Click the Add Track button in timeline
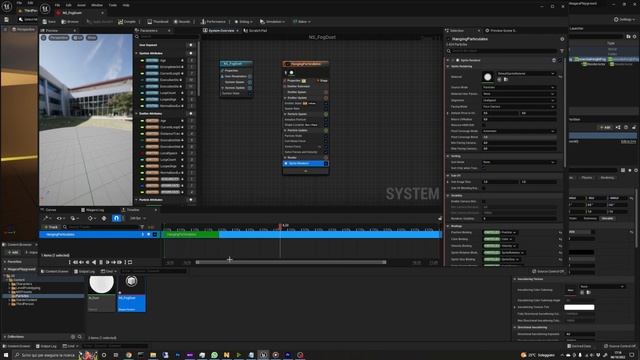The width and height of the screenshot is (640, 360). [51, 227]
